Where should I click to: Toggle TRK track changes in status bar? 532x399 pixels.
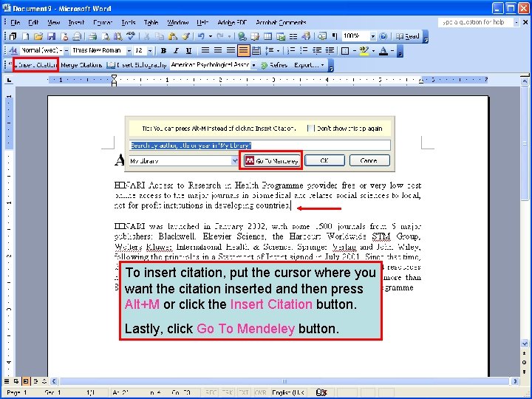point(228,392)
